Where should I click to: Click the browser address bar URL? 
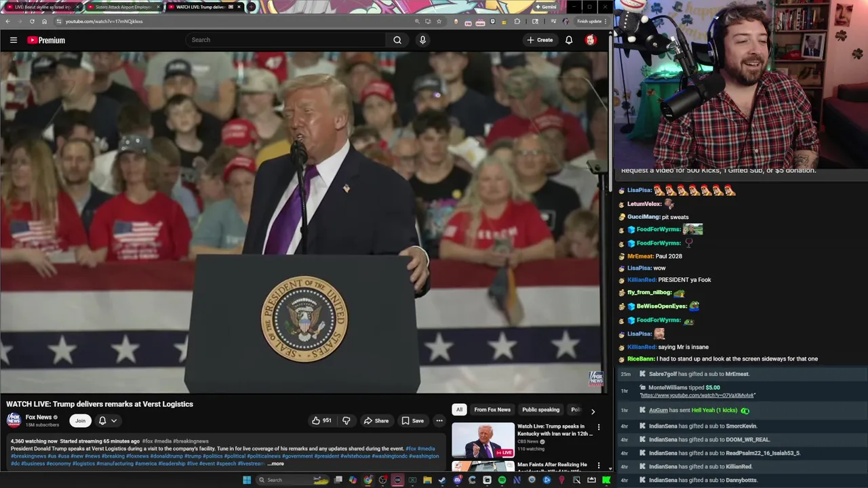point(104,21)
